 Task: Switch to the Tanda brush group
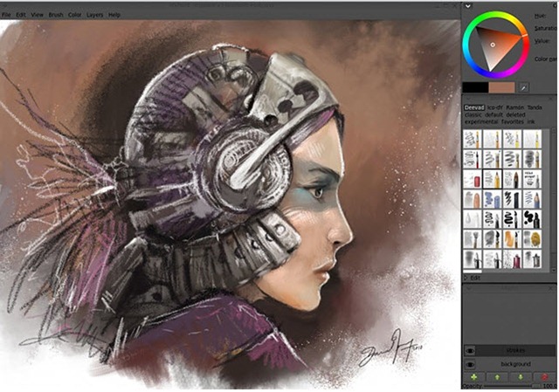(x=535, y=107)
